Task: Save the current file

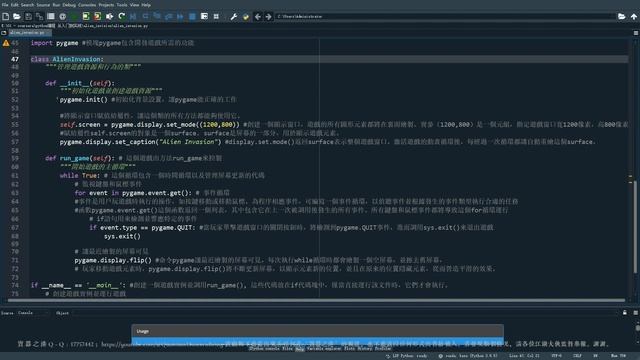Action: point(28,16)
